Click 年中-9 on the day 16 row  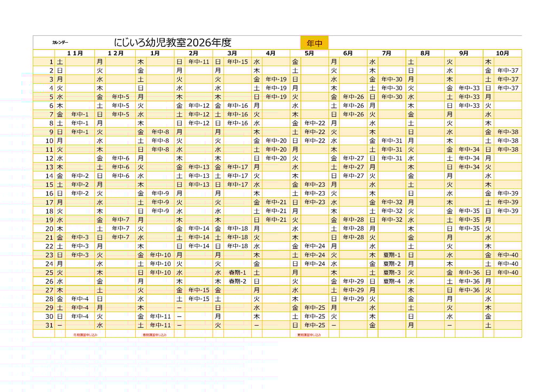[x=160, y=193]
